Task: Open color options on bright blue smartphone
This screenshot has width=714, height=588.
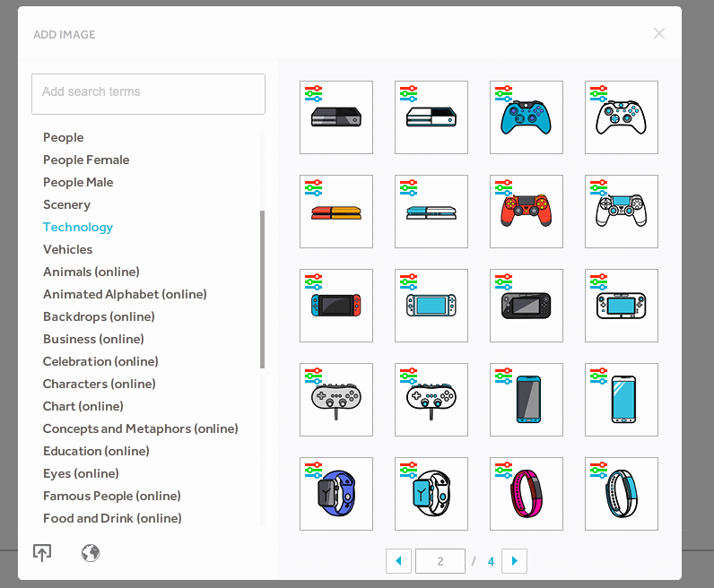Action: pyautogui.click(x=599, y=376)
